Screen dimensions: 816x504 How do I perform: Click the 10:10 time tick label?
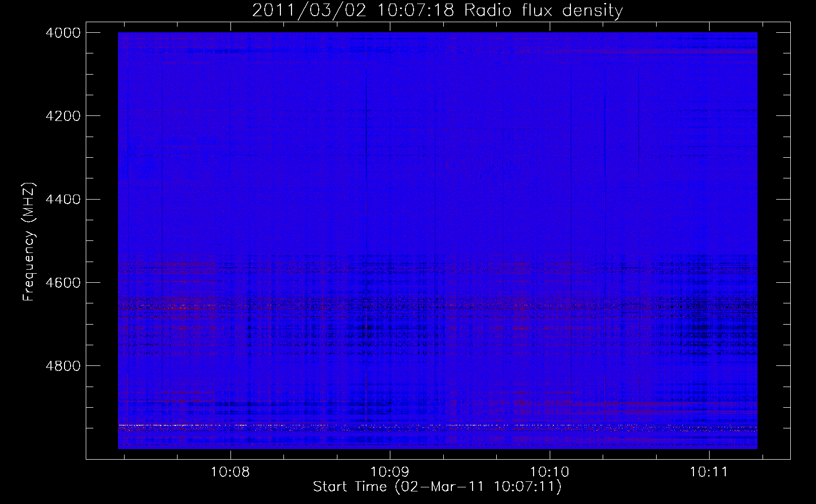[549, 472]
